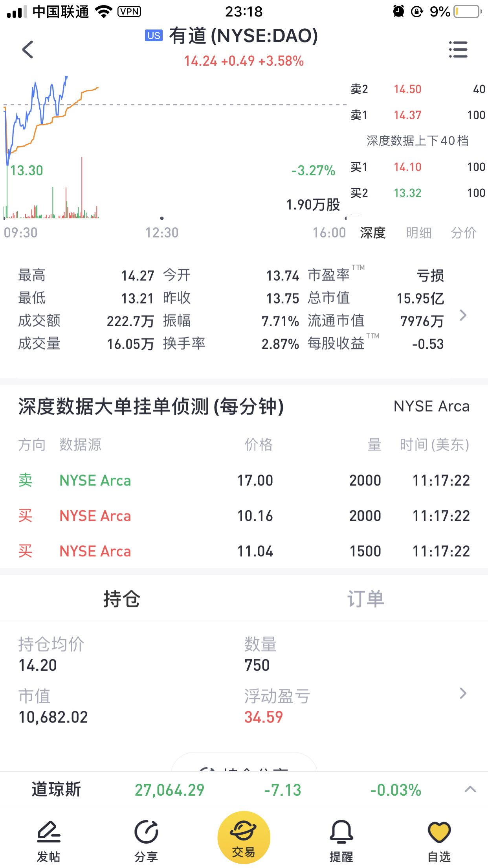Tap the 卖1 ask price 14.37

click(x=407, y=115)
